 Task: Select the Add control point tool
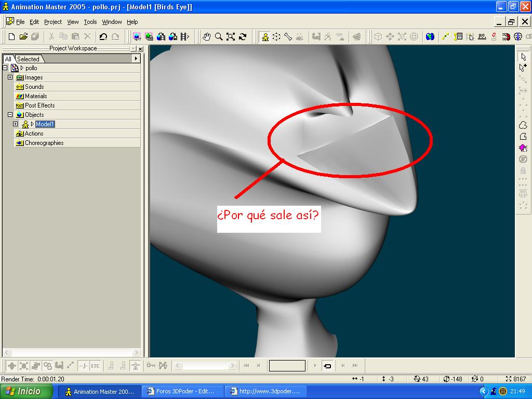point(523,68)
